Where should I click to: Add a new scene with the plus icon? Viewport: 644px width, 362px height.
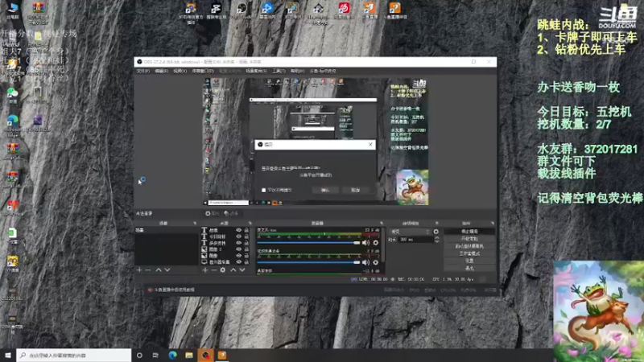pyautogui.click(x=139, y=270)
